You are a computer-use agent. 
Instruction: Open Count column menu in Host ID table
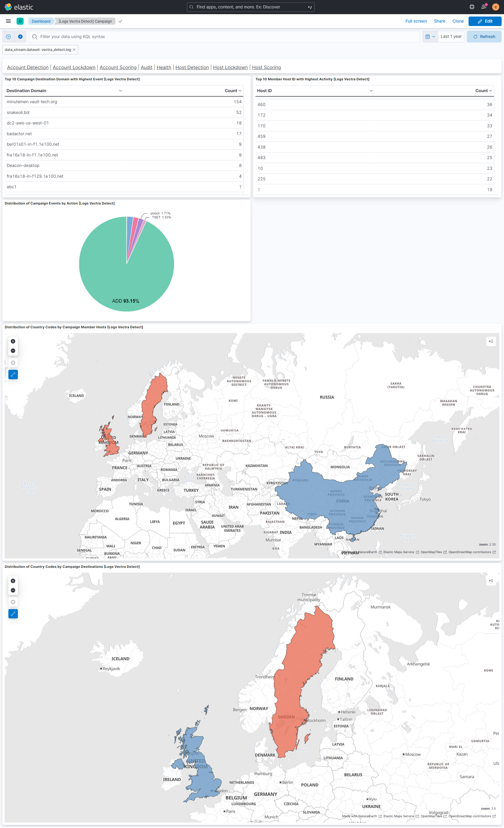491,91
